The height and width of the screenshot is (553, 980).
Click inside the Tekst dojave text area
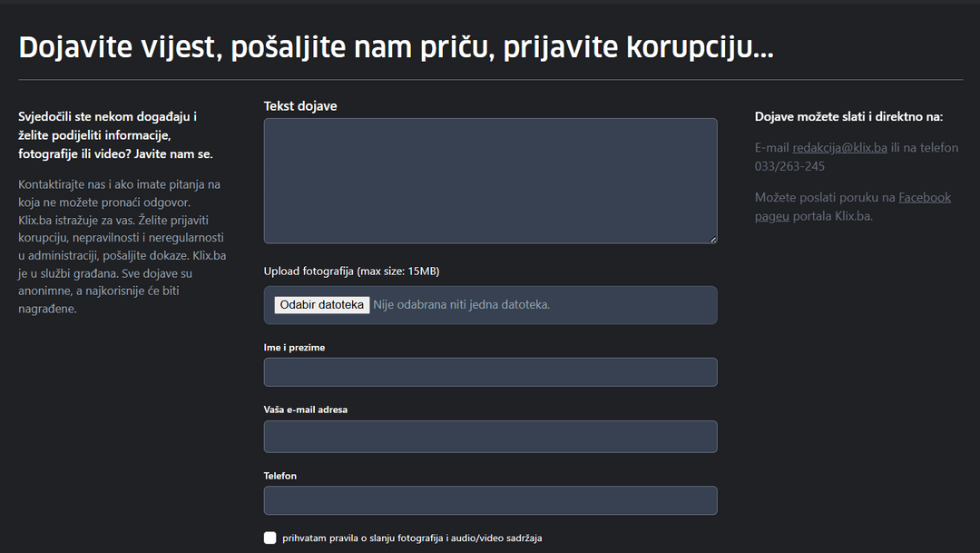[x=490, y=181]
